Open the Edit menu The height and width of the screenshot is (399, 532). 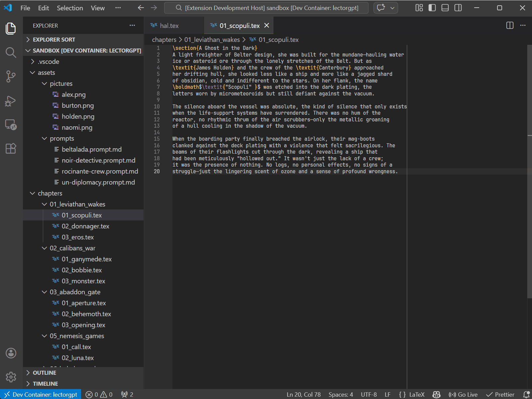44,8
